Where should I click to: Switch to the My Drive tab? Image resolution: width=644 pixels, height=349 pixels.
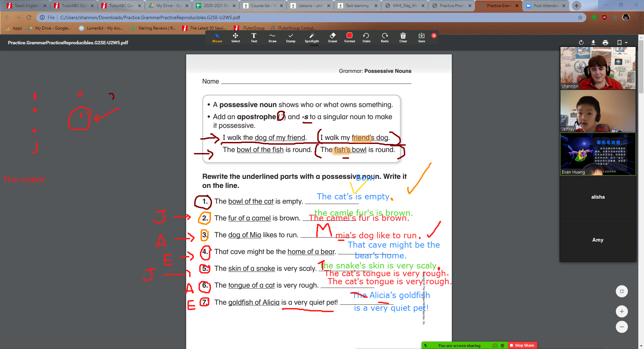tap(169, 6)
